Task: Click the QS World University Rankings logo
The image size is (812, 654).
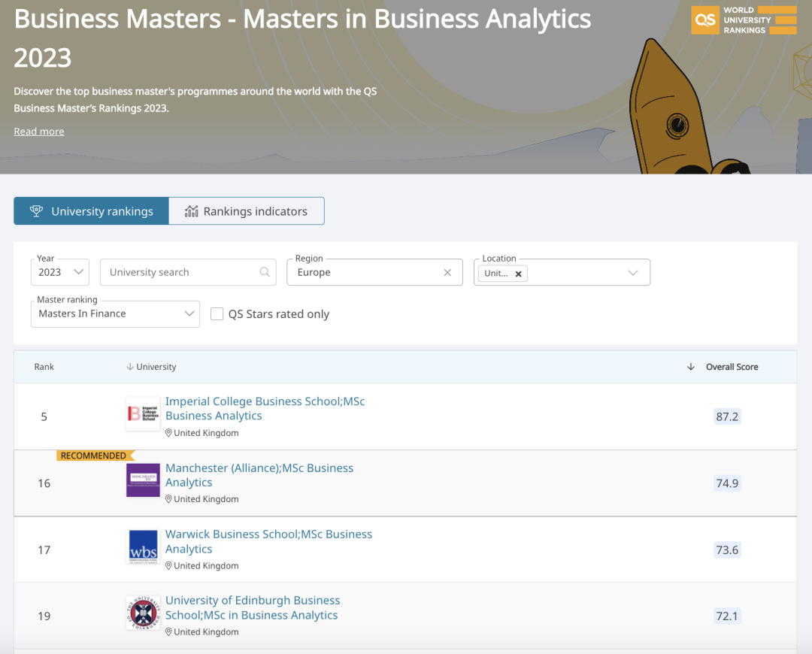Action: coord(744,20)
